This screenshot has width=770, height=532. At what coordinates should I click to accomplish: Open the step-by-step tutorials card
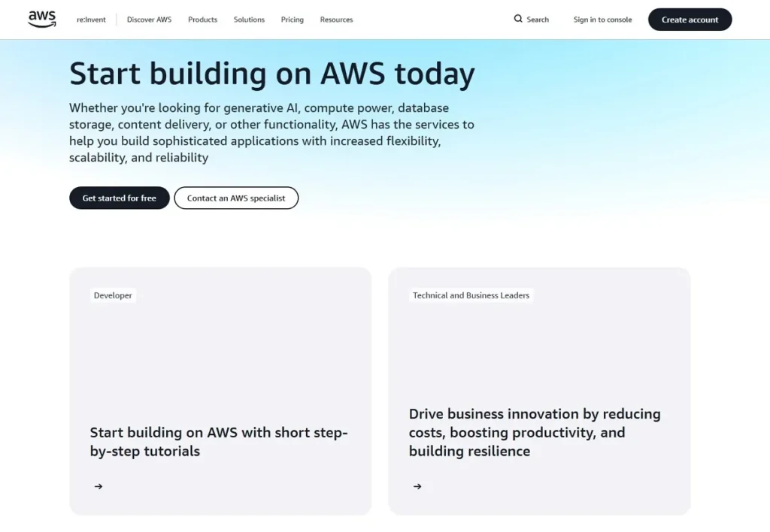pyautogui.click(x=220, y=391)
